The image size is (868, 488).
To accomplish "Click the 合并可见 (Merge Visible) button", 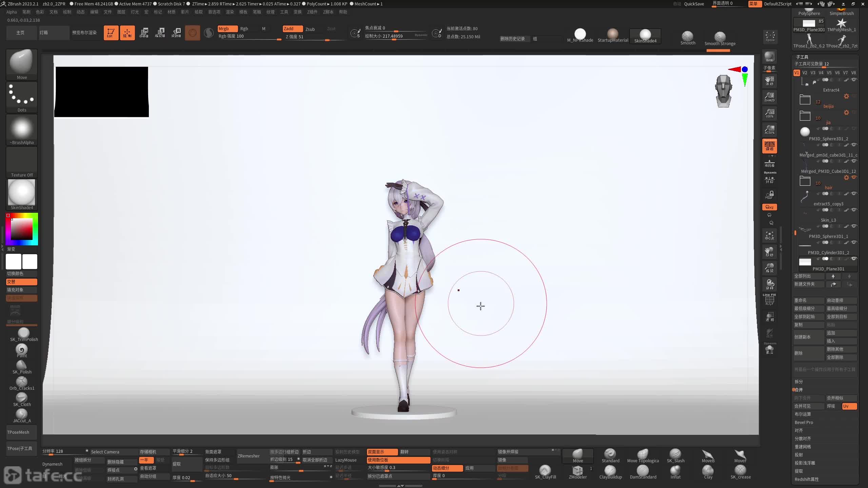I will 809,406.
